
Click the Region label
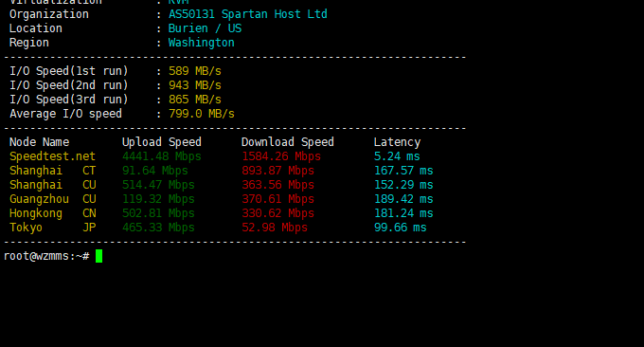point(29,43)
